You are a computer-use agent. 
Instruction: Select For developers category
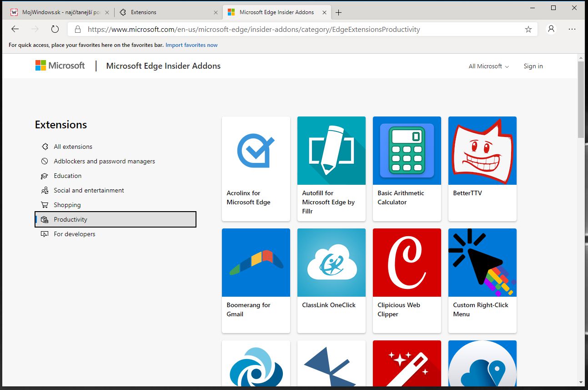(x=116, y=234)
